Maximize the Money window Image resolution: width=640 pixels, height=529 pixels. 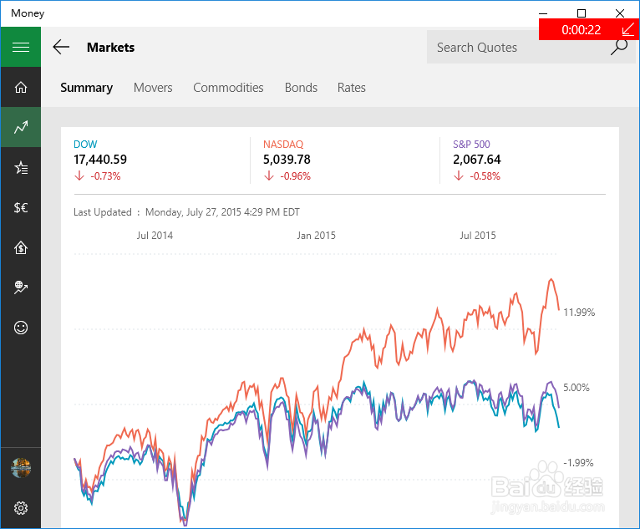[x=581, y=13]
